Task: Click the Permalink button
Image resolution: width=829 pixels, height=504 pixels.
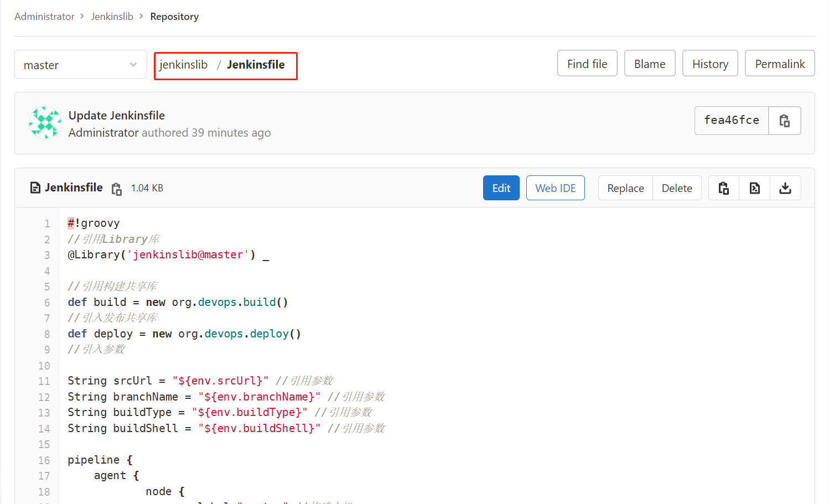Action: click(x=780, y=64)
